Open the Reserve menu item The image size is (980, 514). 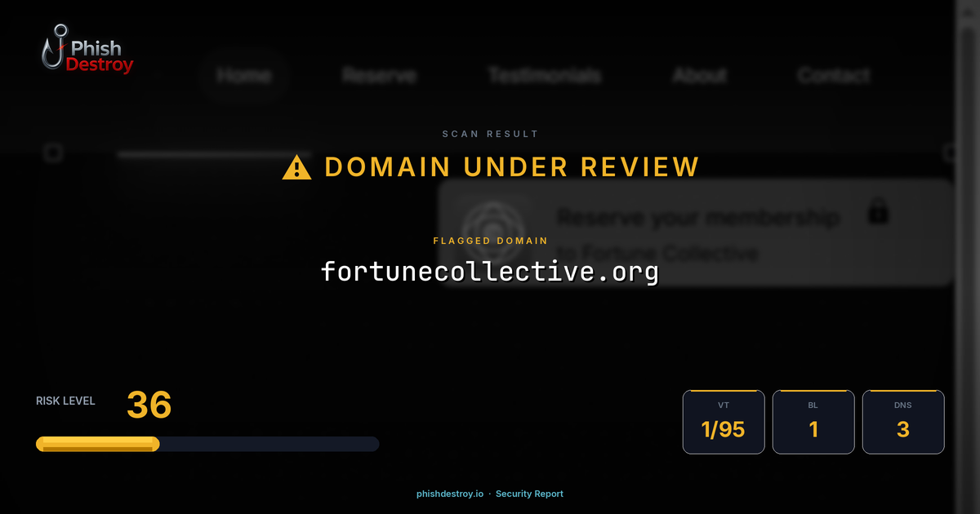point(378,75)
